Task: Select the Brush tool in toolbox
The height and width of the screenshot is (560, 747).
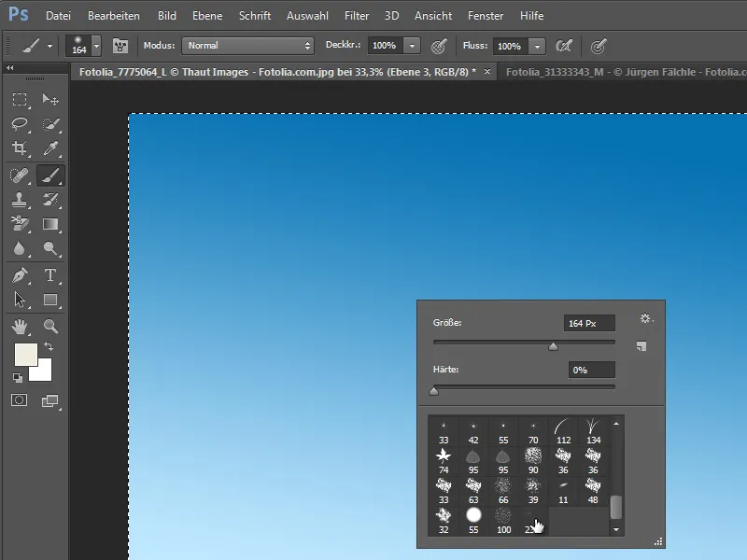Action: pos(50,175)
